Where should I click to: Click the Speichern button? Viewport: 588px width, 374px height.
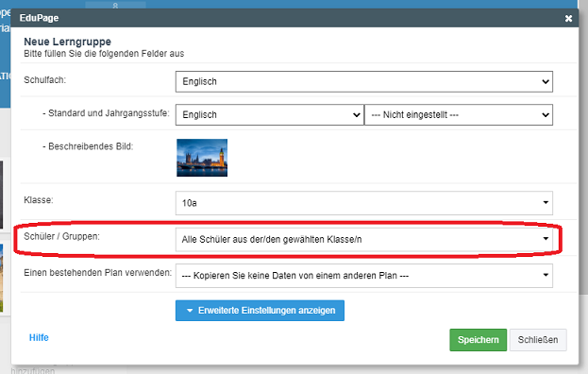coord(479,340)
